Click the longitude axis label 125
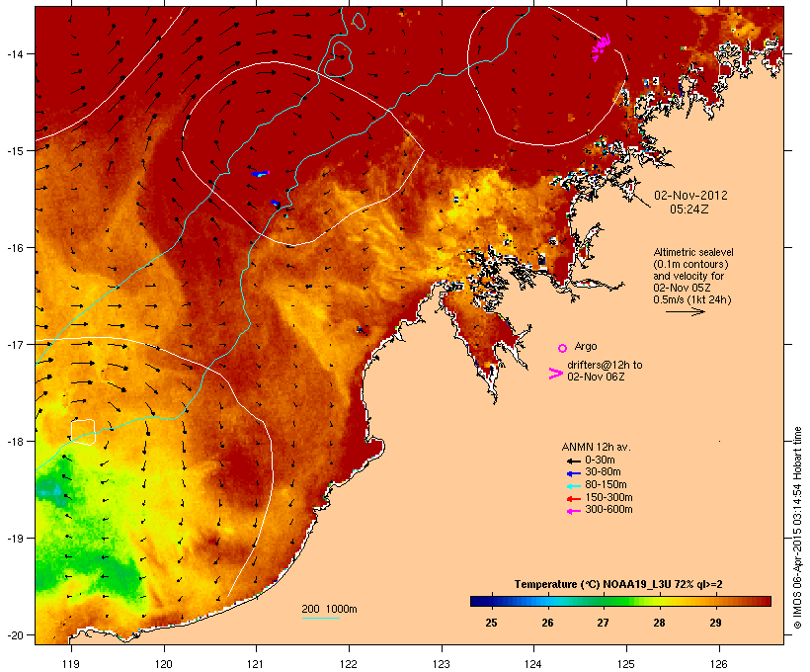Viewport: 810px width, 672px height. click(x=626, y=664)
